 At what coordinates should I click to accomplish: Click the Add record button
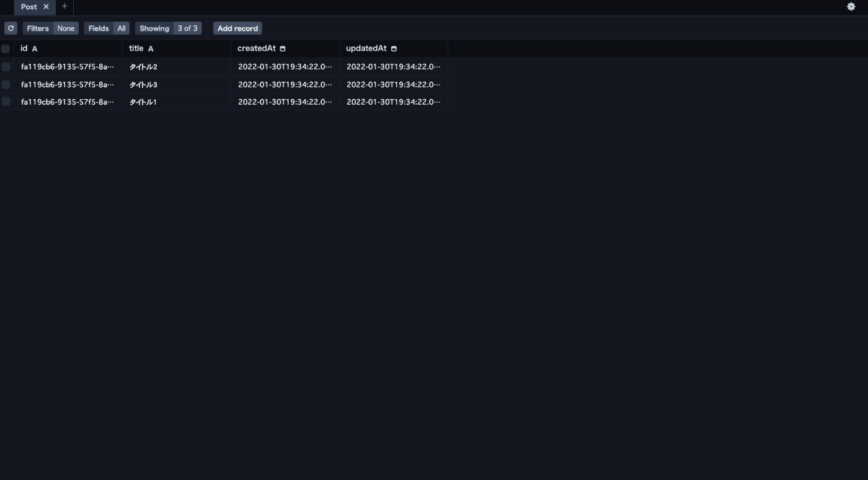click(237, 28)
